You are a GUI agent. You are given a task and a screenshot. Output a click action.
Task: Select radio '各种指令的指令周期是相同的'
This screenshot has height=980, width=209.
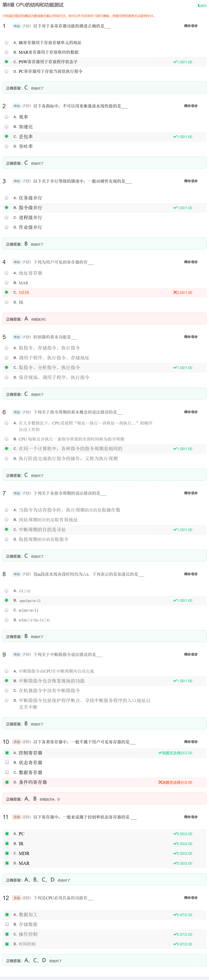tap(6, 449)
